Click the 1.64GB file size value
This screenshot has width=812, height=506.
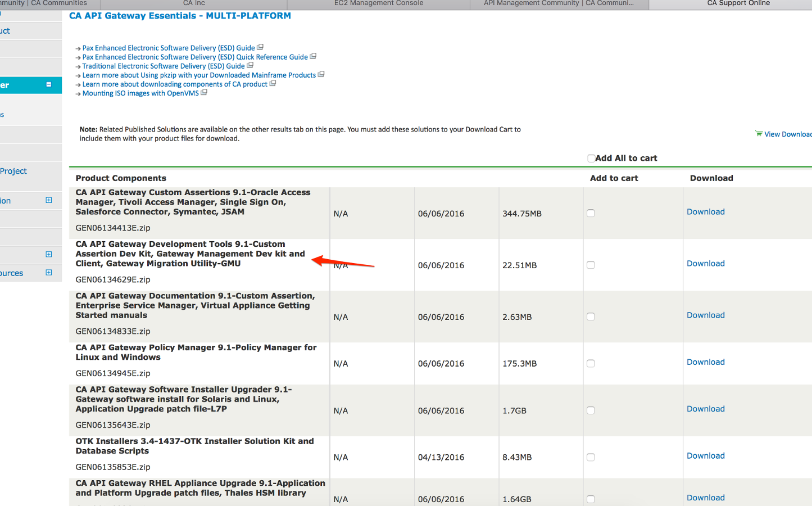[517, 499]
